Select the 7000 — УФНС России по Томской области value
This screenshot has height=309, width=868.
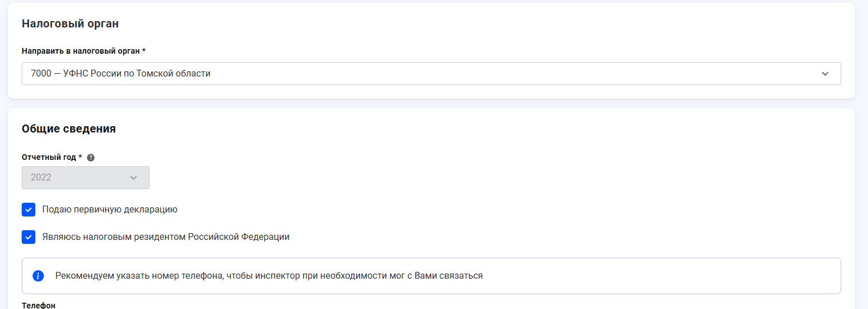pyautogui.click(x=120, y=74)
